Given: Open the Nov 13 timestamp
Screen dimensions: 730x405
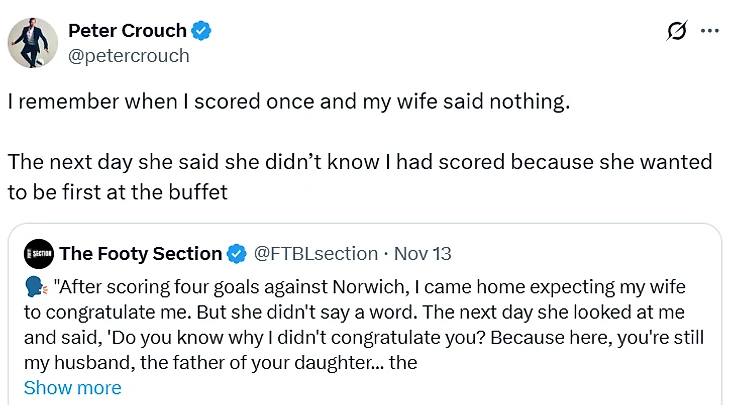Looking at the screenshot, I should point(424,253).
